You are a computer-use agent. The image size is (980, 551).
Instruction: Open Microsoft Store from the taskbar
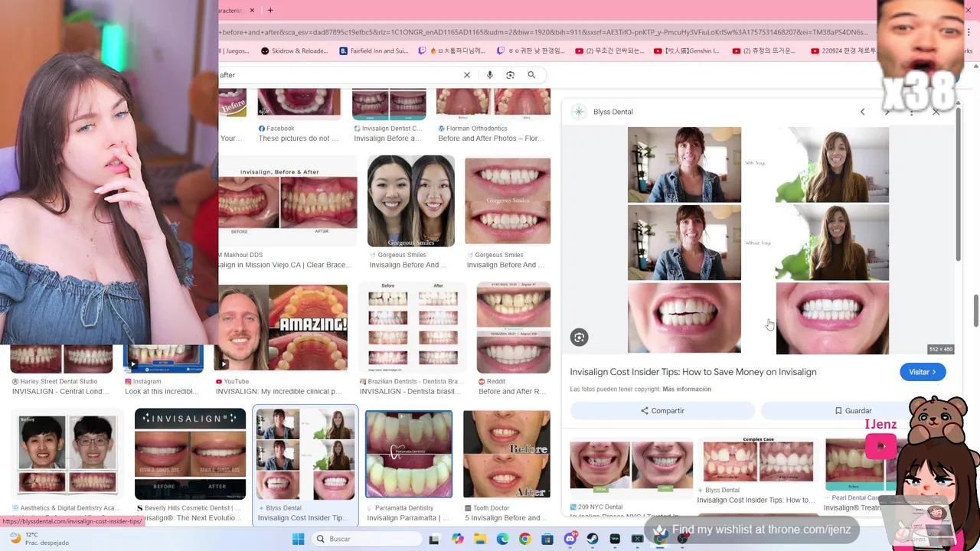pyautogui.click(x=547, y=539)
